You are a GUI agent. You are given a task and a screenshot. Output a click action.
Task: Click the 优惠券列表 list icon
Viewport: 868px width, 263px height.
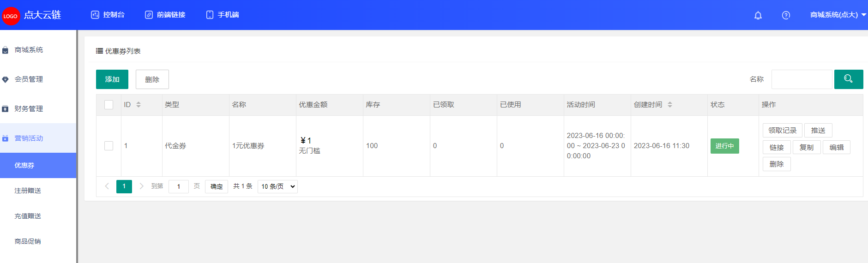99,51
